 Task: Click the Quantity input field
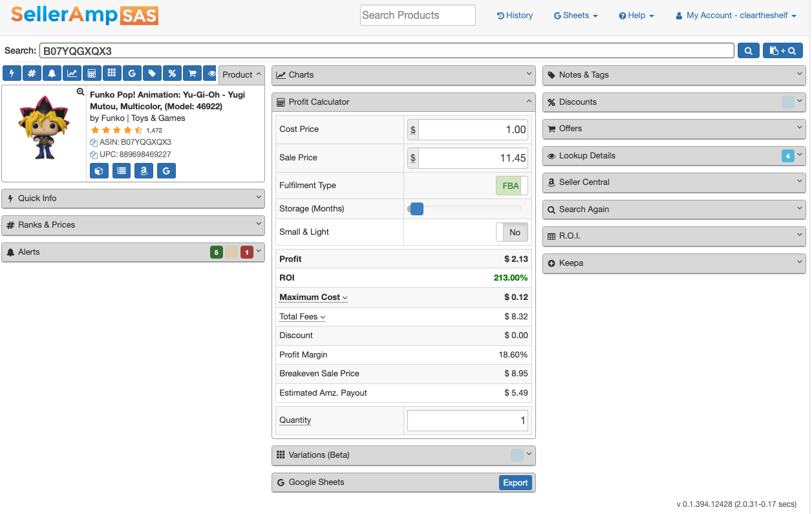[x=467, y=421]
